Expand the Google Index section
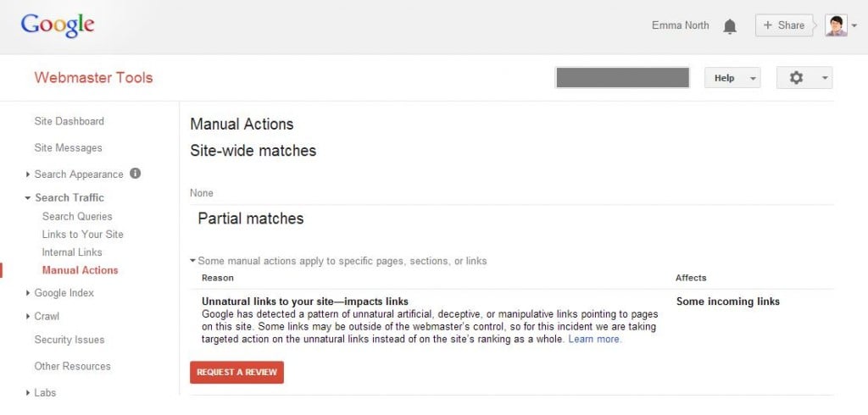868x415 pixels. (x=28, y=293)
